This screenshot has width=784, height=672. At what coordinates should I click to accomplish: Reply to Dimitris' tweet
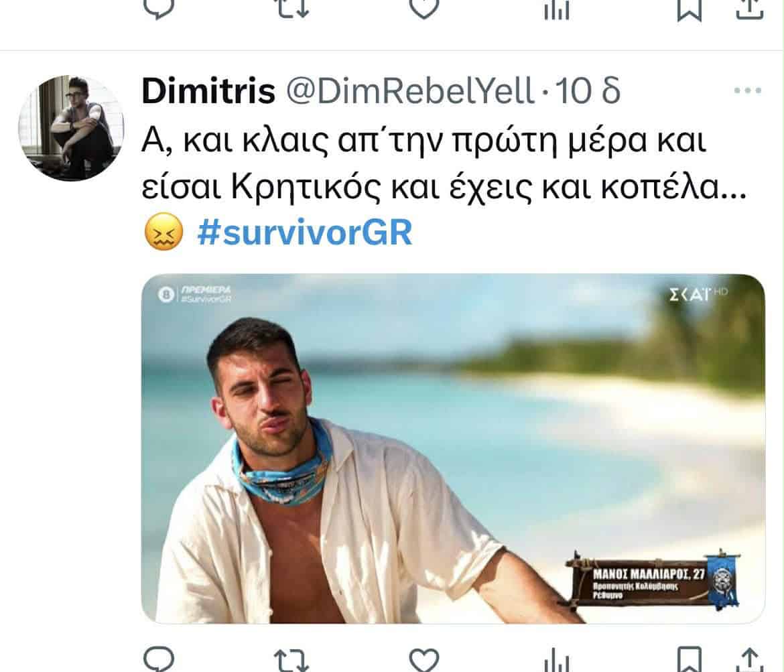click(159, 659)
